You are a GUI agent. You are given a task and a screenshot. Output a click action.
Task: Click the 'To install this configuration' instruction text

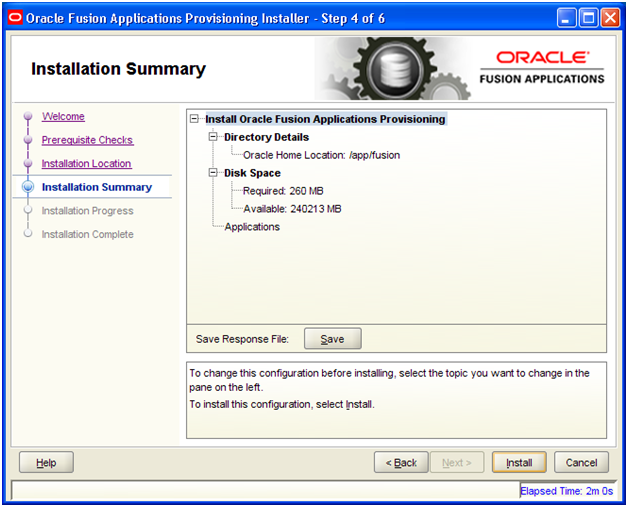pos(282,404)
